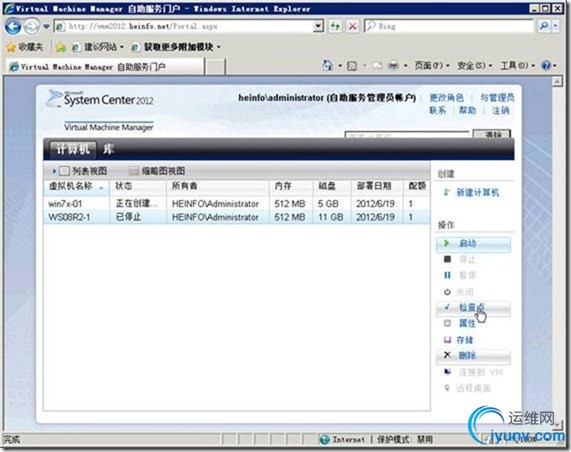The image size is (571, 452).
Task: Open 获取更多附加模块 add-ons link
Action: [176, 47]
